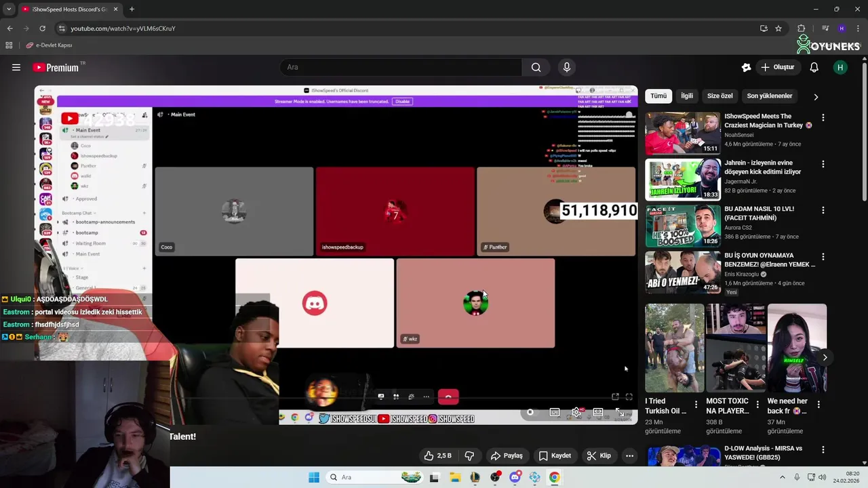Open options for I Tried Turkish Oil short
This screenshot has width=868, height=488.
(x=696, y=405)
